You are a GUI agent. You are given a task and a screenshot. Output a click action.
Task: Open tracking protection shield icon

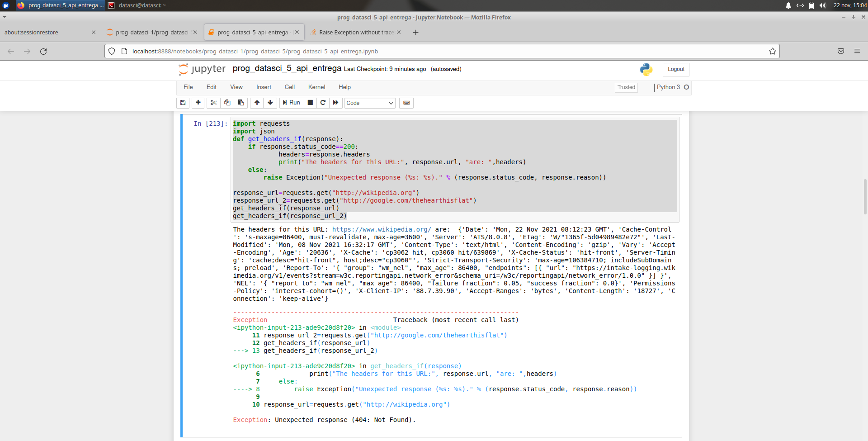pos(112,51)
